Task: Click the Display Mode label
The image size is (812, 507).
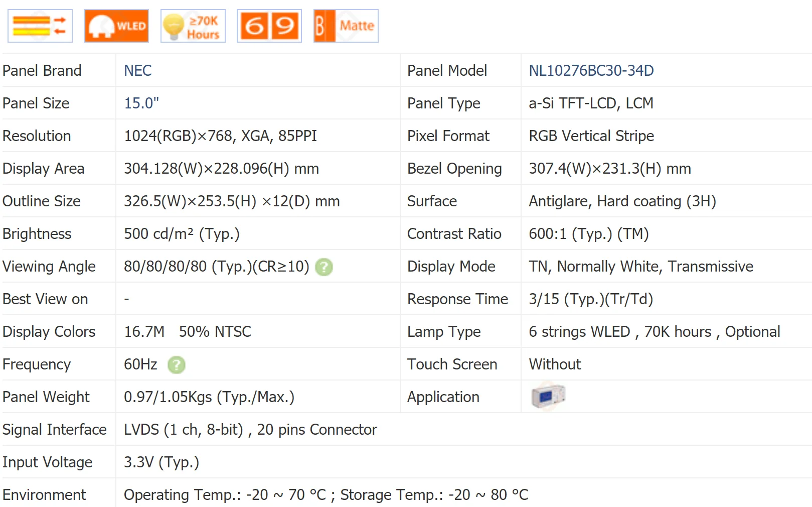Action: [x=451, y=267]
